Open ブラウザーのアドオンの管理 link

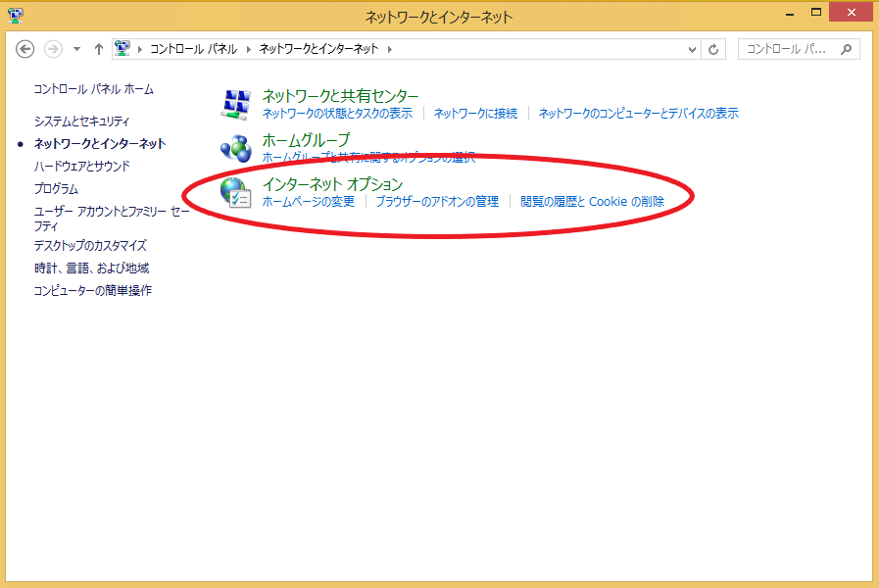(x=437, y=202)
